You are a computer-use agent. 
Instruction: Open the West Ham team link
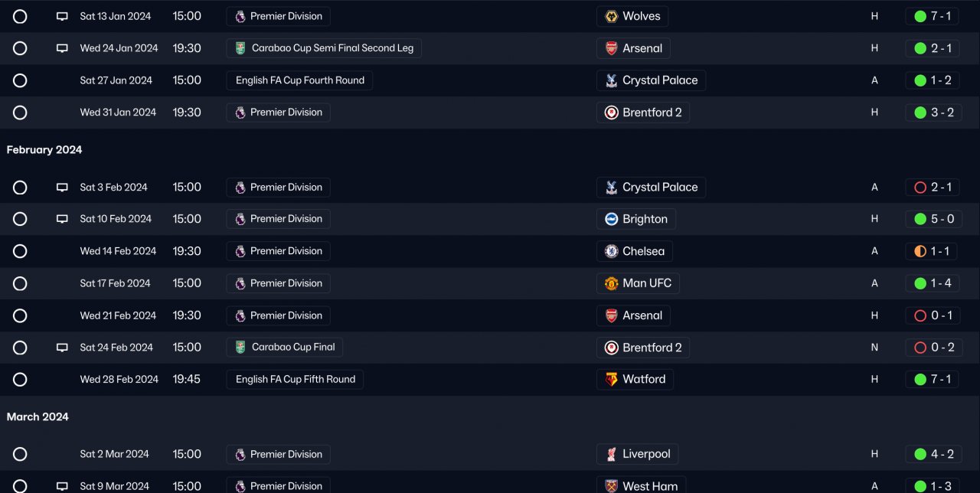(x=650, y=486)
